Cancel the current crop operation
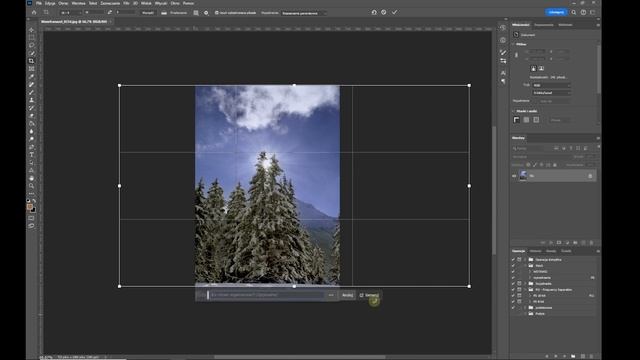This screenshot has width=640, height=360. [384, 12]
